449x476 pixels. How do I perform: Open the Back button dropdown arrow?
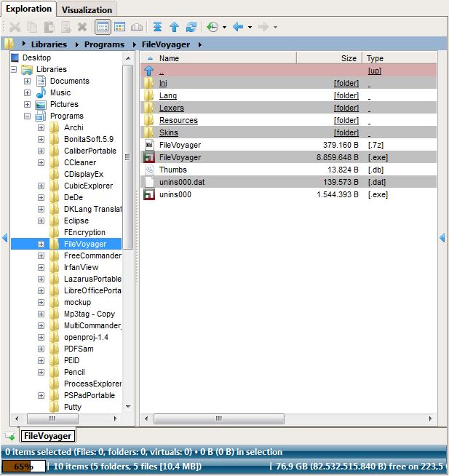tap(250, 28)
